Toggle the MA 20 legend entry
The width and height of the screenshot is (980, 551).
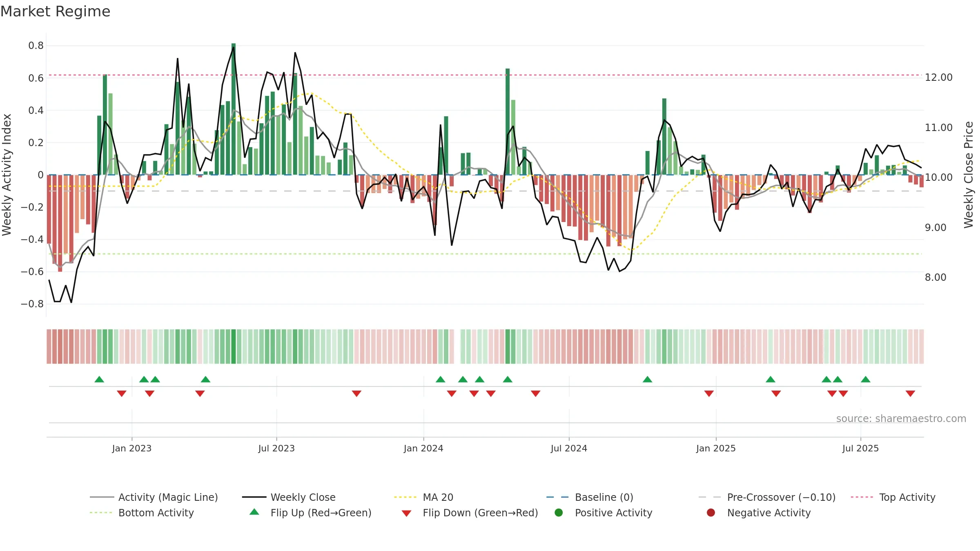coord(423,497)
